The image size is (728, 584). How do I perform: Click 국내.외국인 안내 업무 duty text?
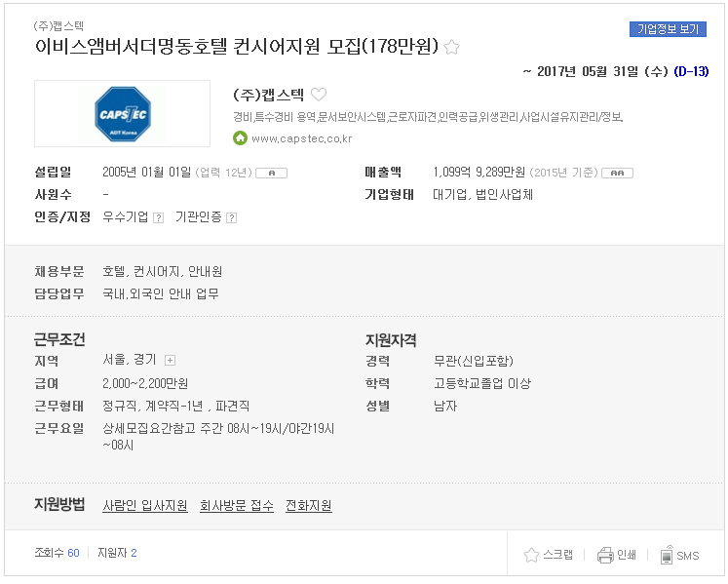click(x=161, y=293)
